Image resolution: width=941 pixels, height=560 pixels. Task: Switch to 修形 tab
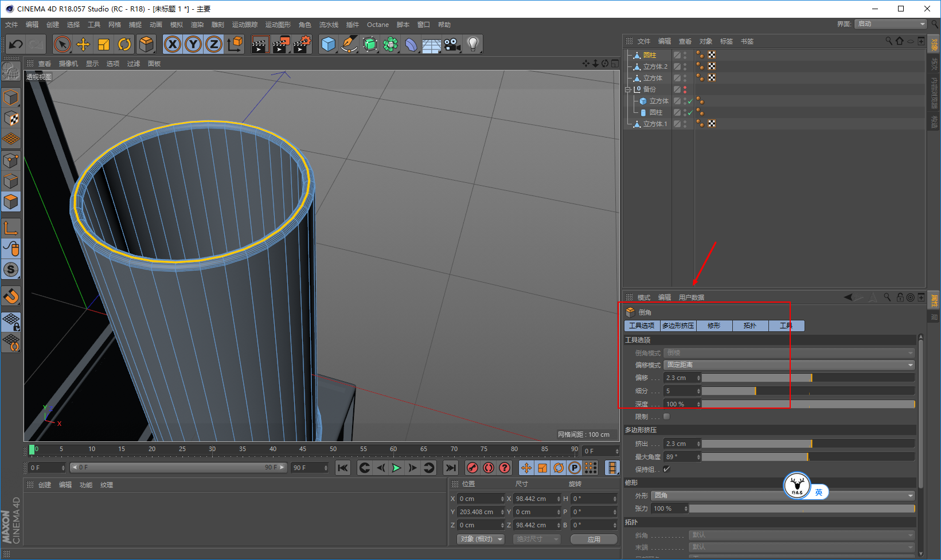[x=714, y=326]
